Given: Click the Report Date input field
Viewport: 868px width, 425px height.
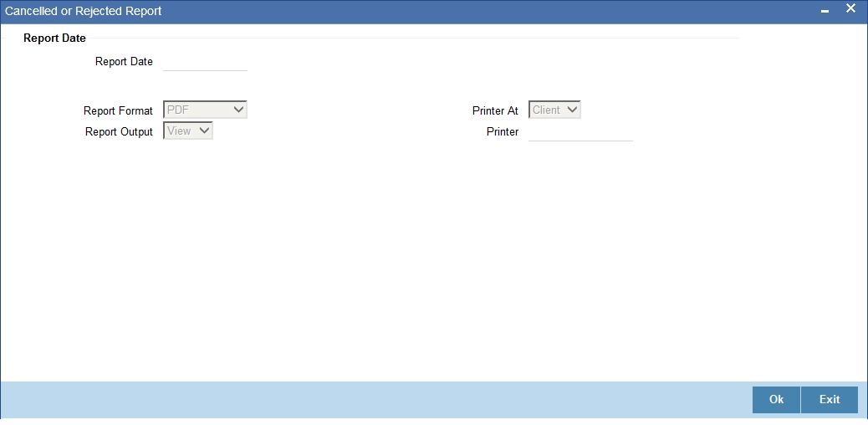Looking at the screenshot, I should 206,62.
